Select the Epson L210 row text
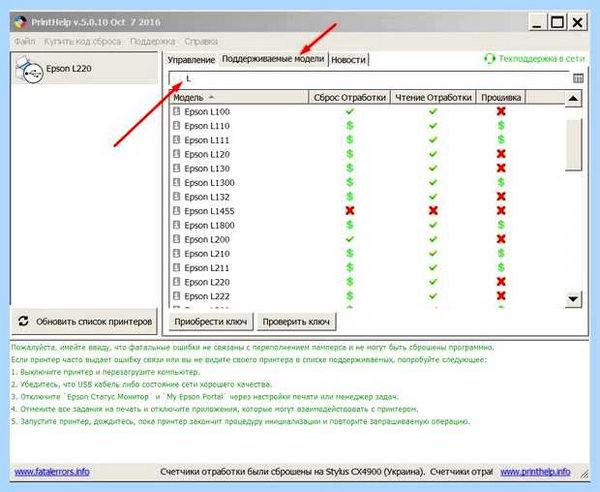The height and width of the screenshot is (492, 600). point(207,254)
